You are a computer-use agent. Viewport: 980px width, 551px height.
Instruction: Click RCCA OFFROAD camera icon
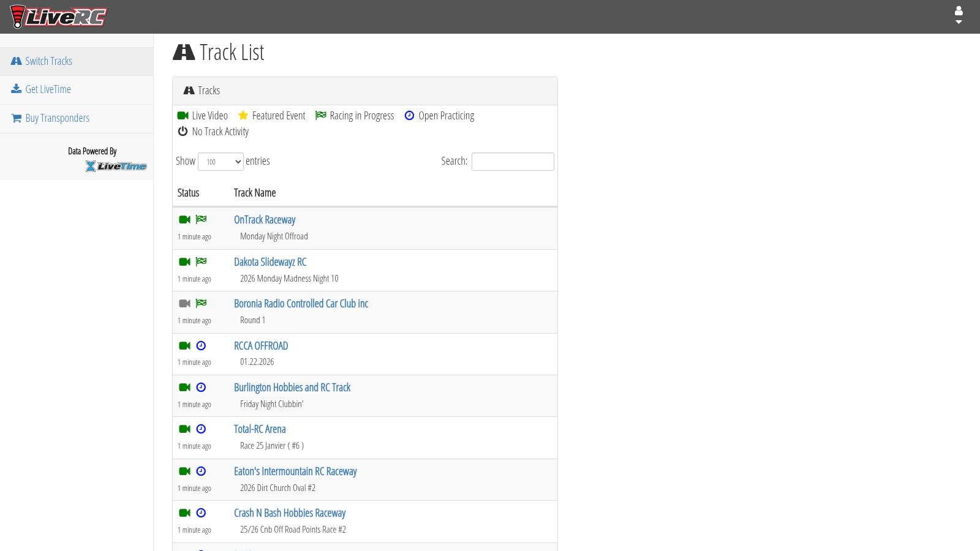[184, 346]
